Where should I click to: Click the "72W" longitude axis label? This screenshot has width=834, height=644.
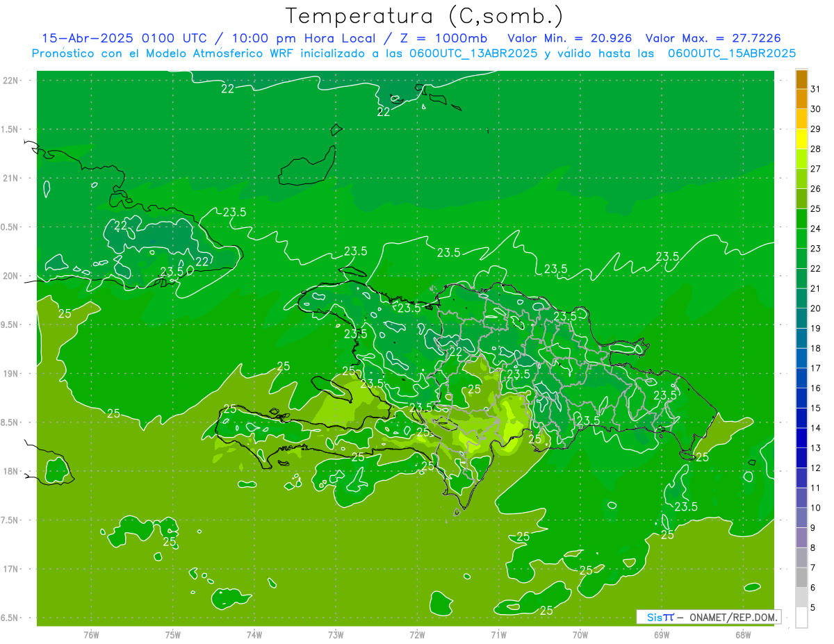(417, 634)
